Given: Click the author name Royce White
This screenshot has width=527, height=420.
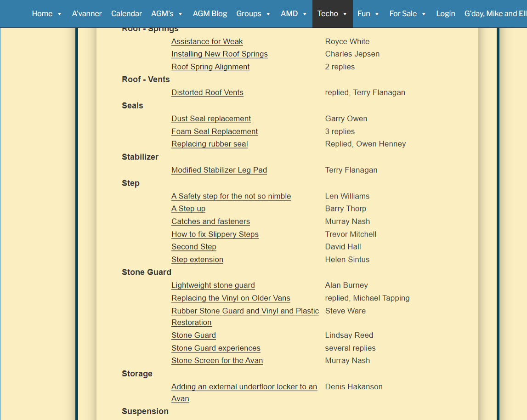Looking at the screenshot, I should point(347,41).
